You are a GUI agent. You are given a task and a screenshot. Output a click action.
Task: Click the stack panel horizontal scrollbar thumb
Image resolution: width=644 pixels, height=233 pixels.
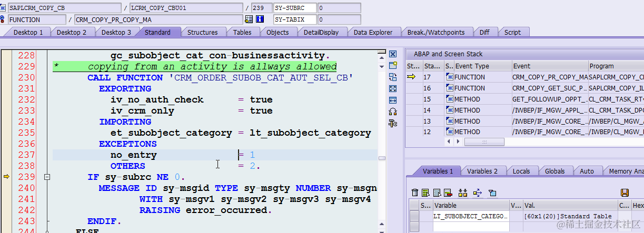484,142
